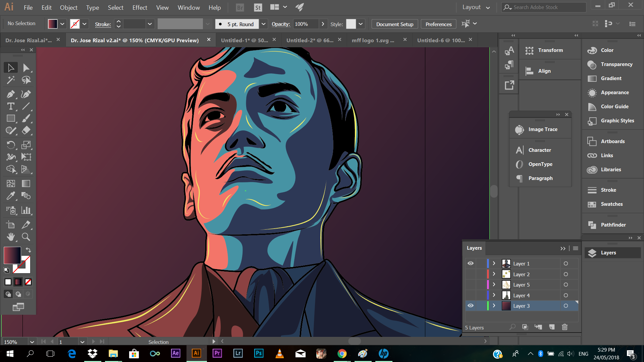
Task: Activate the Rotate tool
Action: click(x=11, y=145)
